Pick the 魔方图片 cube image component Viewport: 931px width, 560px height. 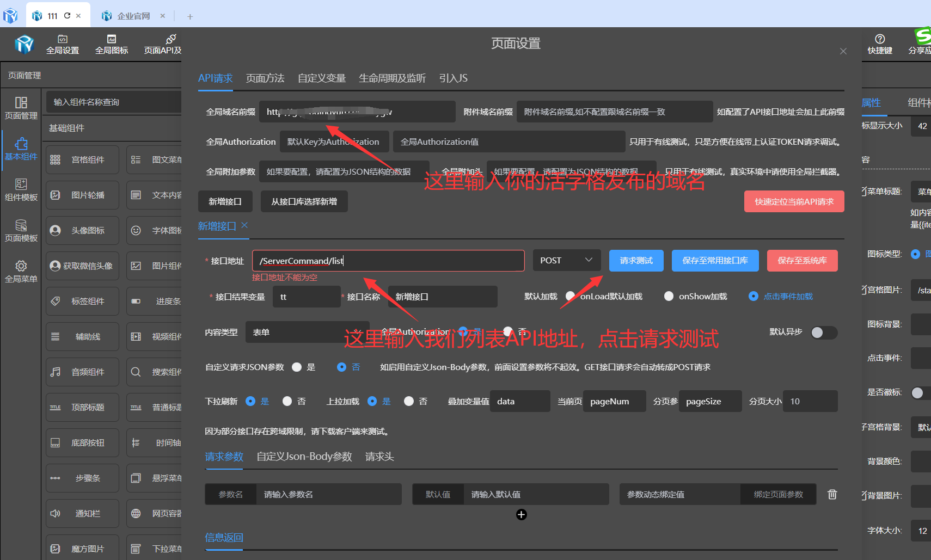point(82,547)
